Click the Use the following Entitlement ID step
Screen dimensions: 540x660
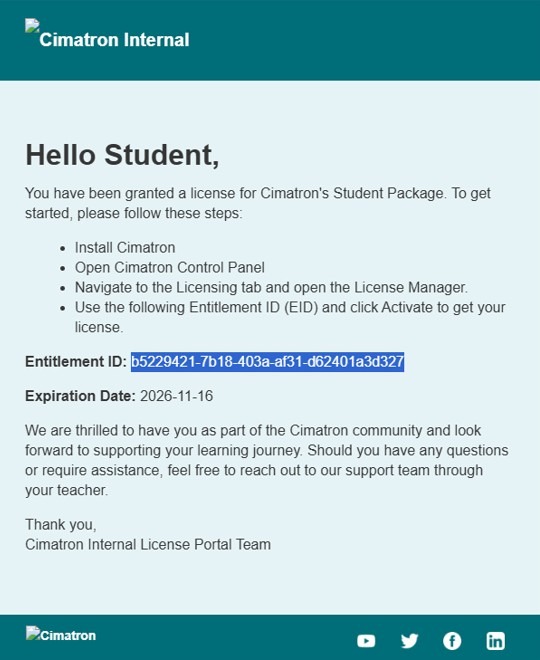(x=290, y=317)
